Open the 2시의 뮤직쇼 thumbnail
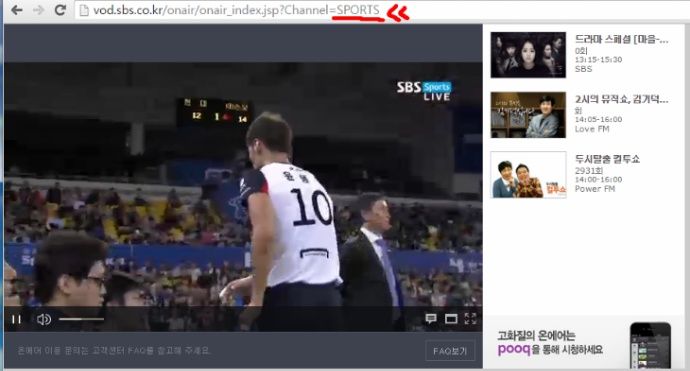Image resolution: width=690 pixels, height=371 pixels. (528, 115)
